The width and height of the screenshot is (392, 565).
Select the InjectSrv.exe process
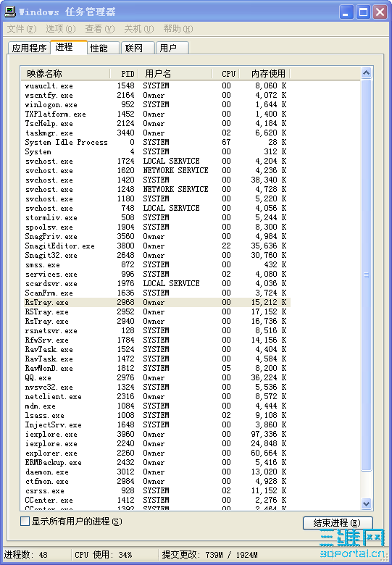tap(157, 424)
